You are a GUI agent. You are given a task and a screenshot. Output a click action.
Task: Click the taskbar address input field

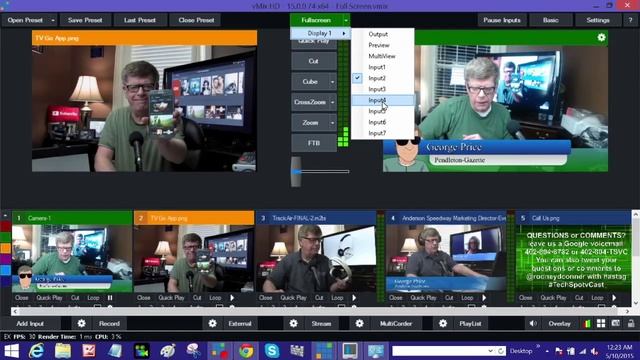pyautogui.click(x=439, y=351)
